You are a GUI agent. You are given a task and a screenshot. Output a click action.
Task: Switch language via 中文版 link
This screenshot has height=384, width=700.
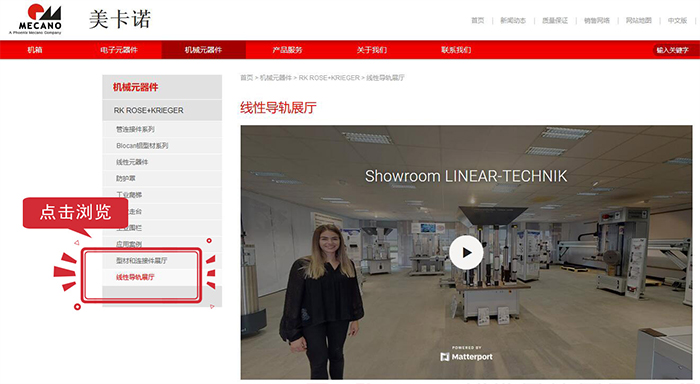pos(677,21)
